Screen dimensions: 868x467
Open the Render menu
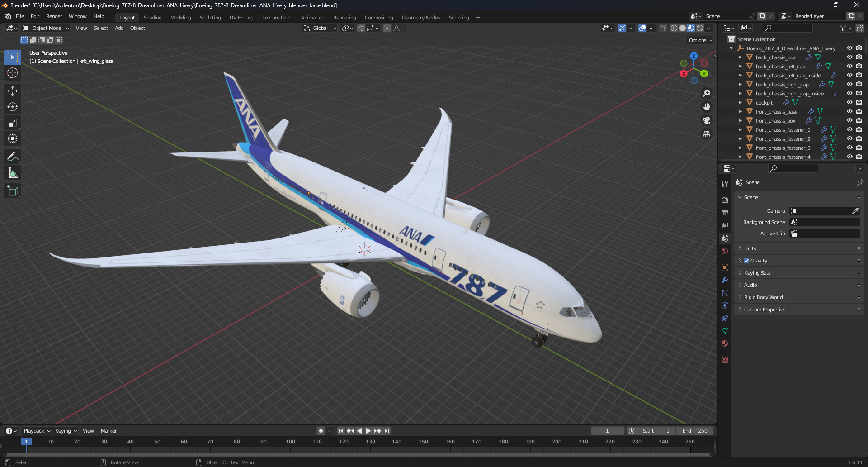(x=54, y=16)
